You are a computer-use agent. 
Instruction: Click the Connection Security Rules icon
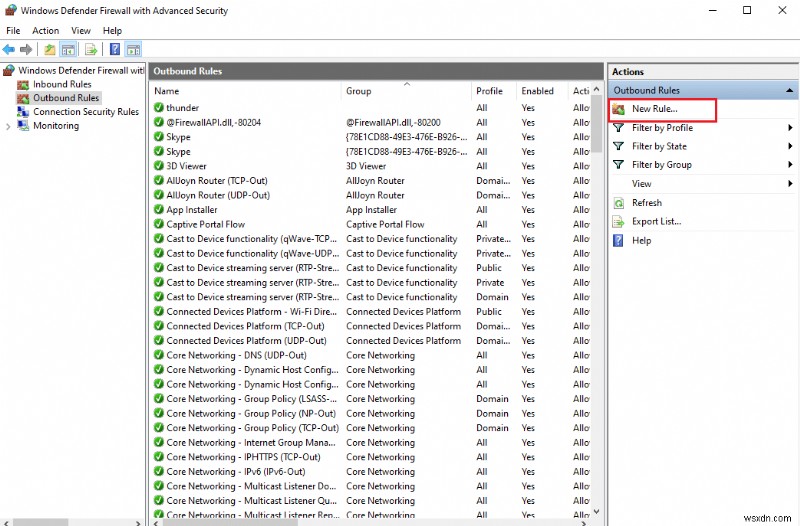pos(23,112)
